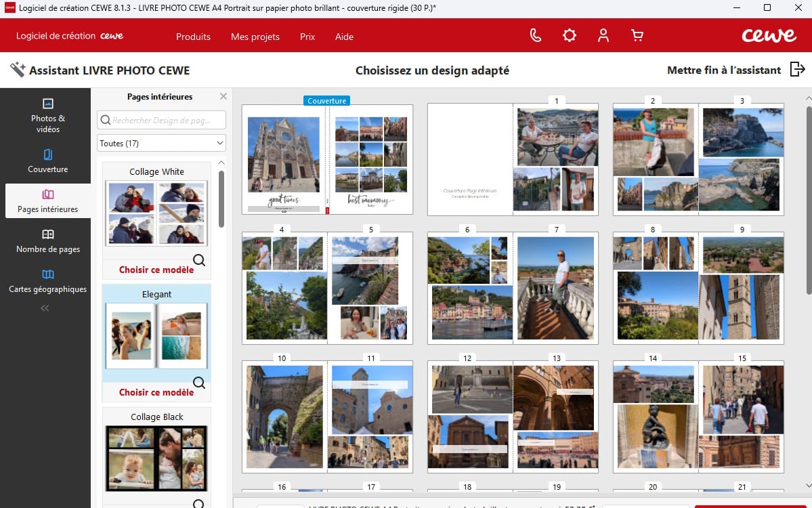The height and width of the screenshot is (508, 812).
Task: Select the page 3 thumbnail
Action: 741,159
